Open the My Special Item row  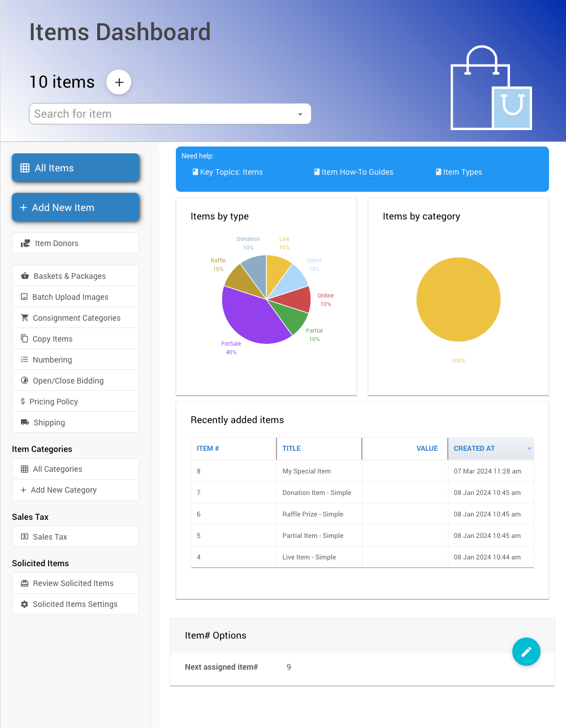pyautogui.click(x=306, y=471)
